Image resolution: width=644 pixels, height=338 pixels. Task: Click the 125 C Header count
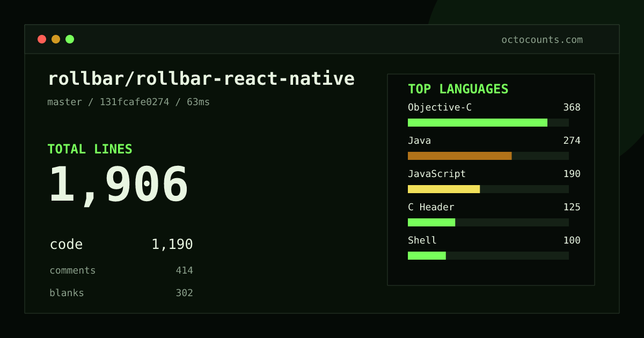[x=572, y=207]
